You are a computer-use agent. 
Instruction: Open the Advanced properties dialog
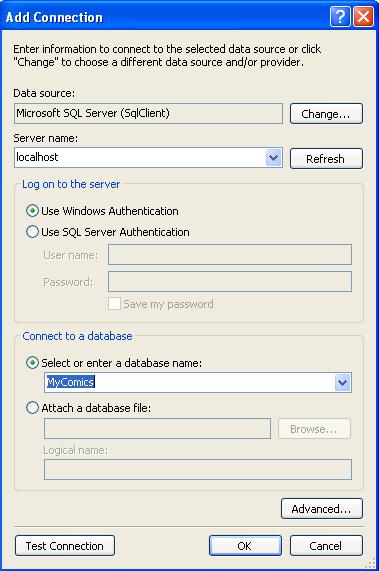click(x=322, y=508)
